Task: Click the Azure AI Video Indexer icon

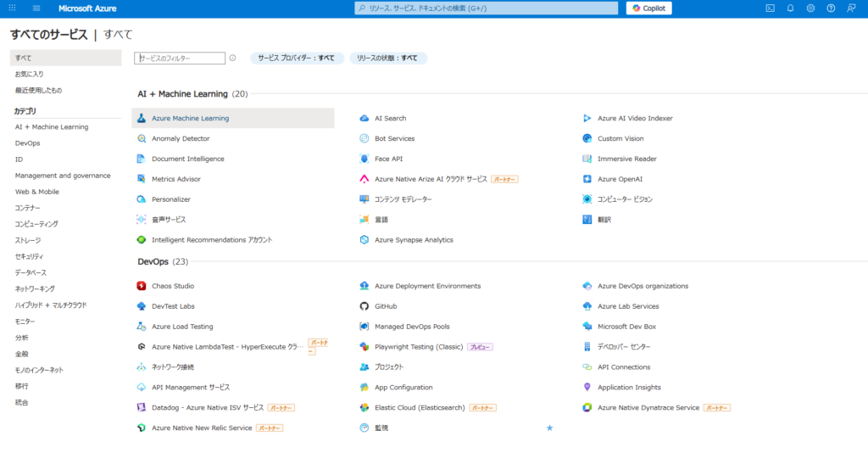Action: (587, 118)
